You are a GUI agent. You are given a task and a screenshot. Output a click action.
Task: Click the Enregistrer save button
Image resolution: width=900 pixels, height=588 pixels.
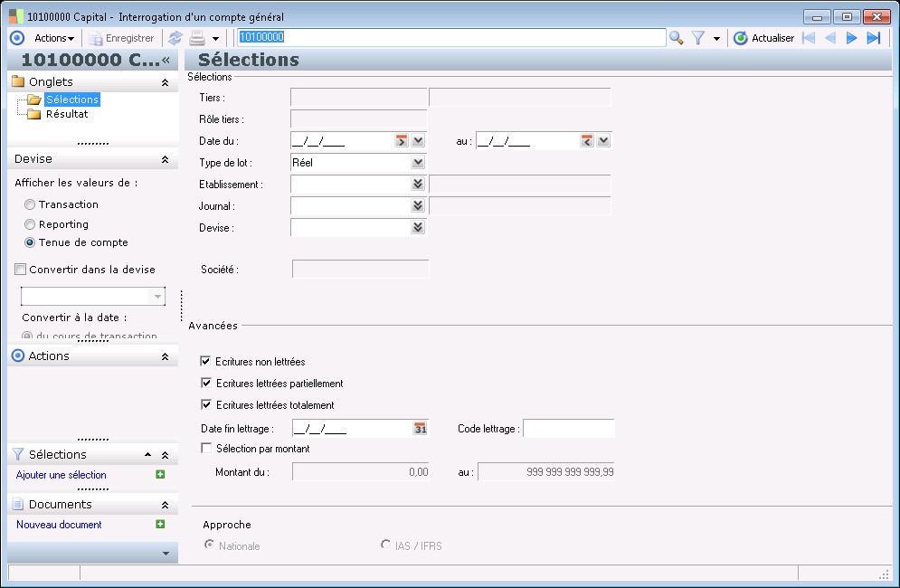tap(121, 38)
